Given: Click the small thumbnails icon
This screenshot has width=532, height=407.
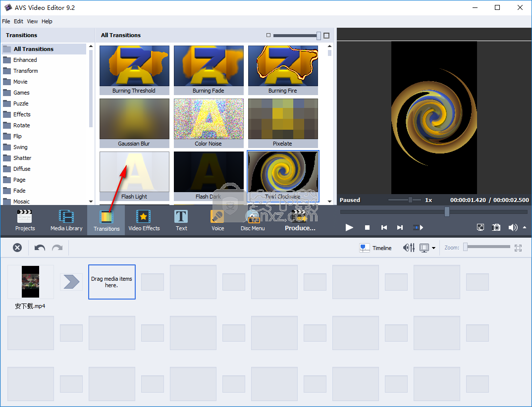Looking at the screenshot, I should 268,35.
